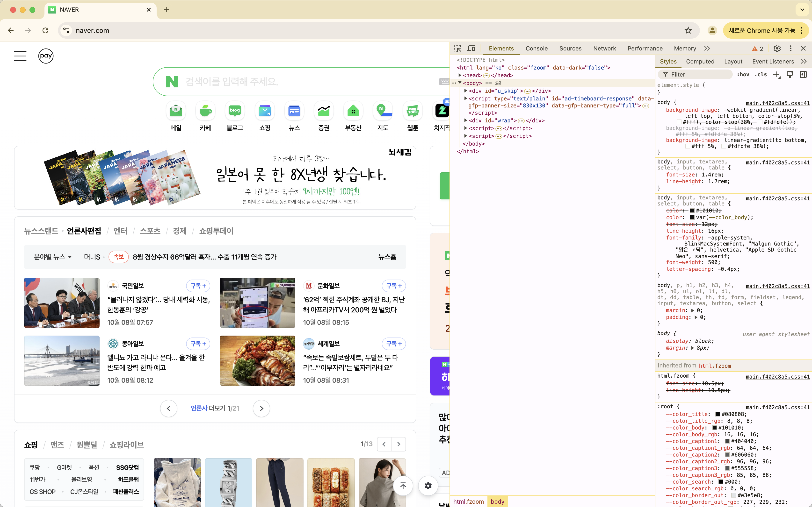Switch to the Console tab
This screenshot has width=812, height=507.
(x=536, y=48)
